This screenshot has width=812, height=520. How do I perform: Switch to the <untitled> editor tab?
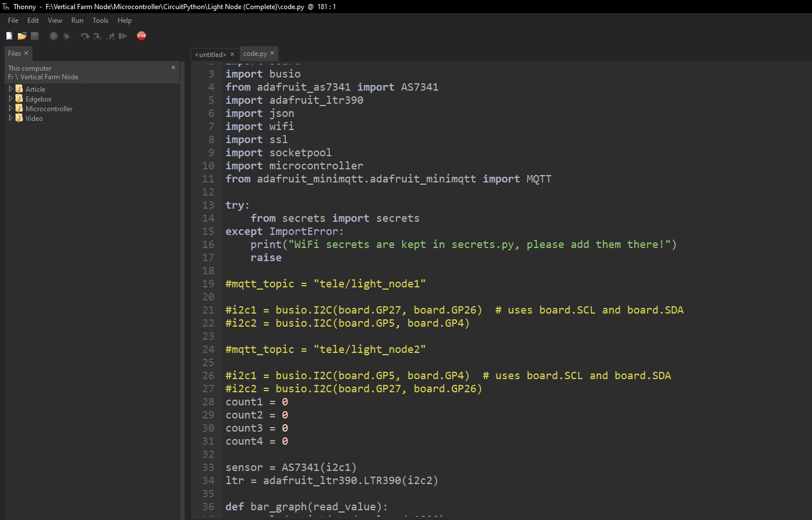point(210,55)
